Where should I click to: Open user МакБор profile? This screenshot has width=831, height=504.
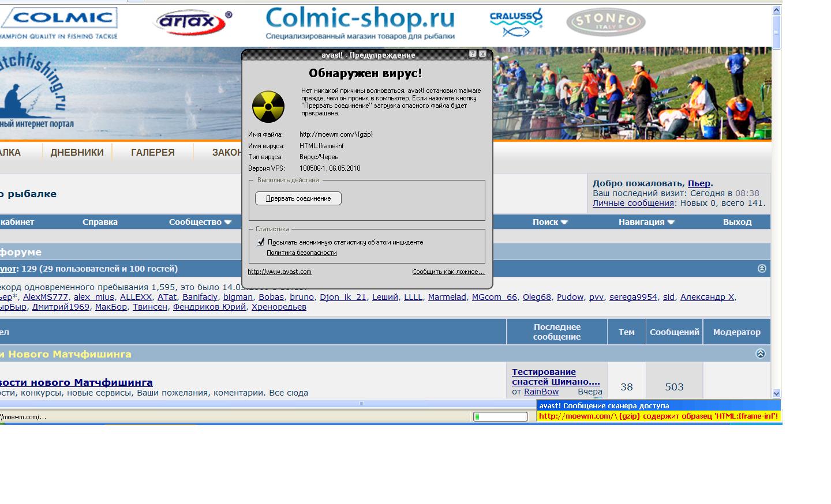(x=111, y=307)
